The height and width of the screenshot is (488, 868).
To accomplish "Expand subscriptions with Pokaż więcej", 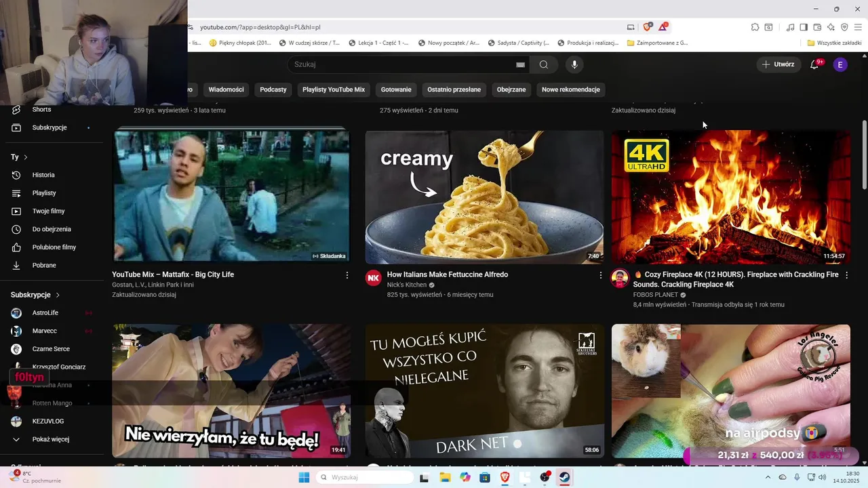I will tap(51, 439).
